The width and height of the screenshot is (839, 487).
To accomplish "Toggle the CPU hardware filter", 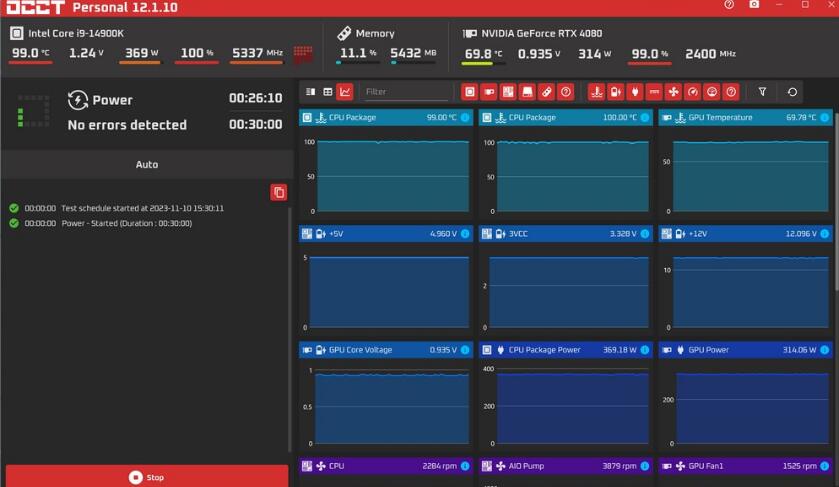I will click(469, 92).
